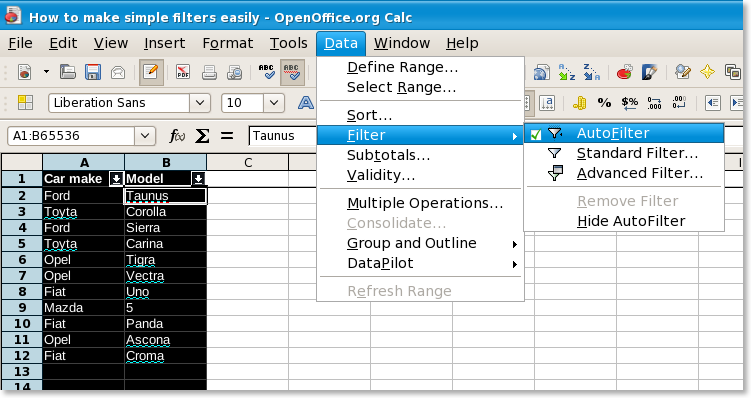Open the Insert menu
The height and width of the screenshot is (398, 751).
point(164,43)
